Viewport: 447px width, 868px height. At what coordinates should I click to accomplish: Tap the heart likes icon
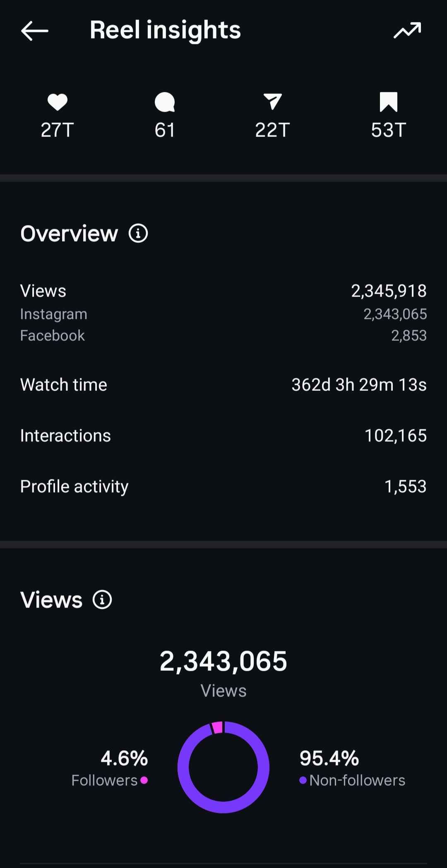(58, 102)
